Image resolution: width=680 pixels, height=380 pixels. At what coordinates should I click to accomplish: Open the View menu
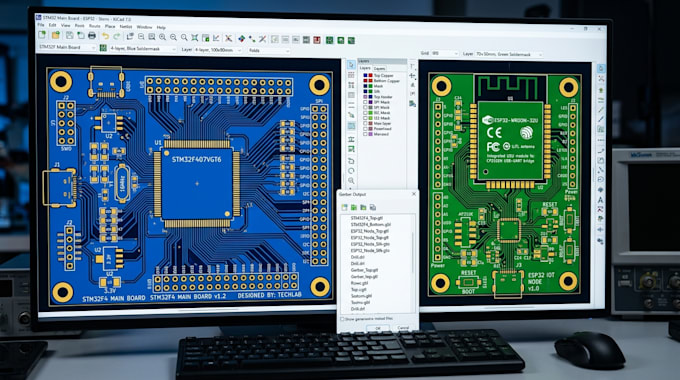[x=65, y=25]
